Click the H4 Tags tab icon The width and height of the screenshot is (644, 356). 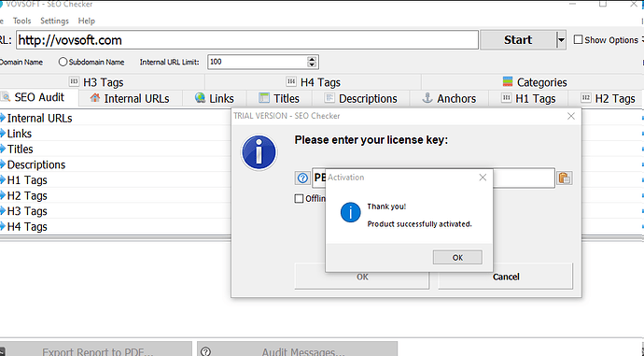(x=291, y=81)
